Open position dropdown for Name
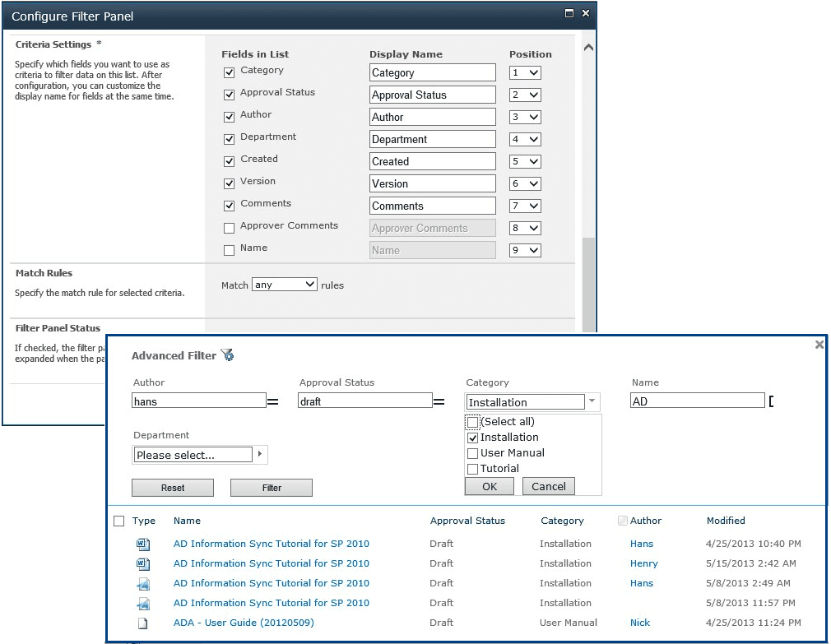The width and height of the screenshot is (831, 644). 525,251
